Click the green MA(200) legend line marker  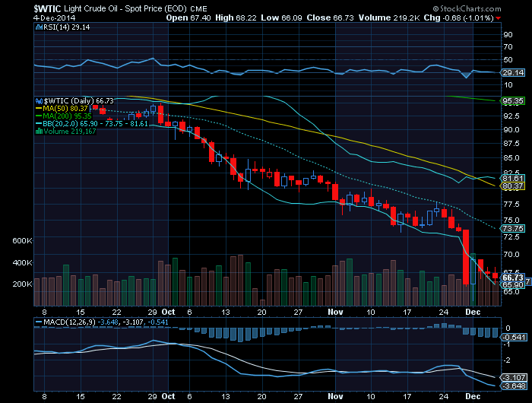39,116
